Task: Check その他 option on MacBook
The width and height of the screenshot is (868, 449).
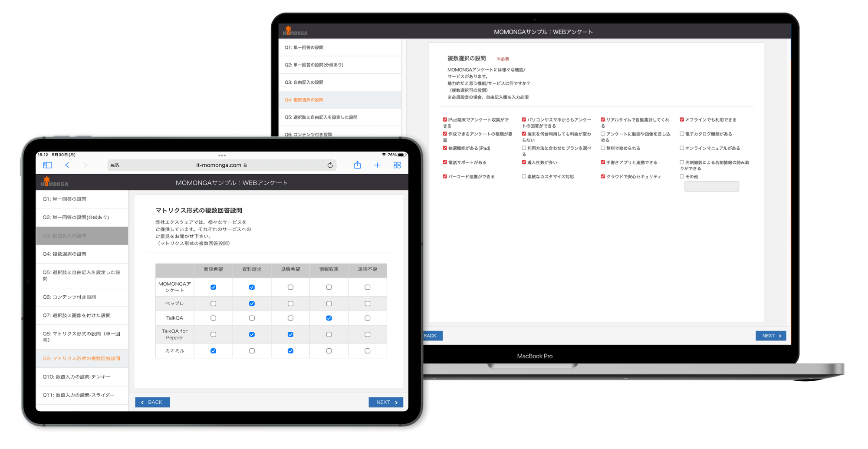Action: coord(682,176)
